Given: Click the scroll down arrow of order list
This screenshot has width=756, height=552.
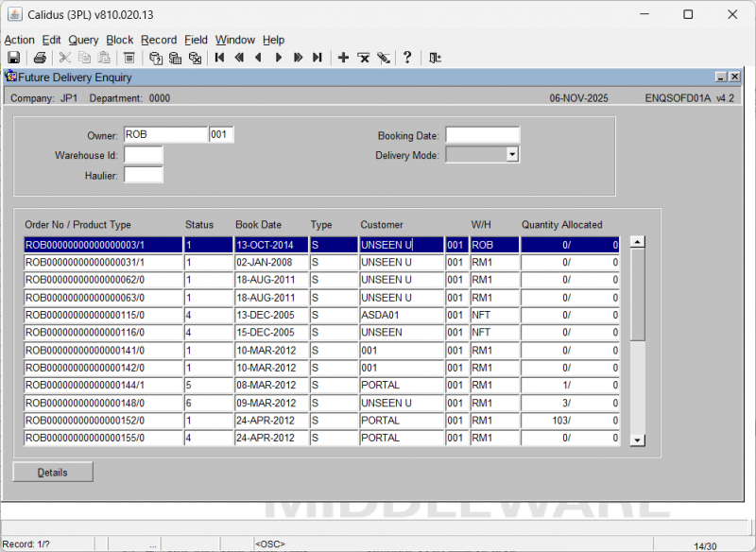Looking at the screenshot, I should pyautogui.click(x=637, y=440).
